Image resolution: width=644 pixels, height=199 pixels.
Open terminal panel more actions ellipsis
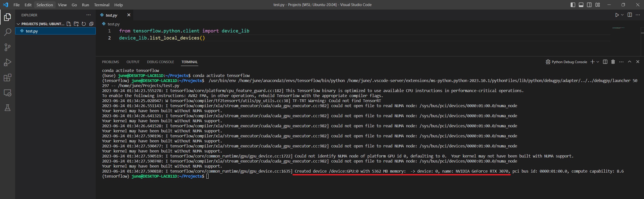click(621, 62)
